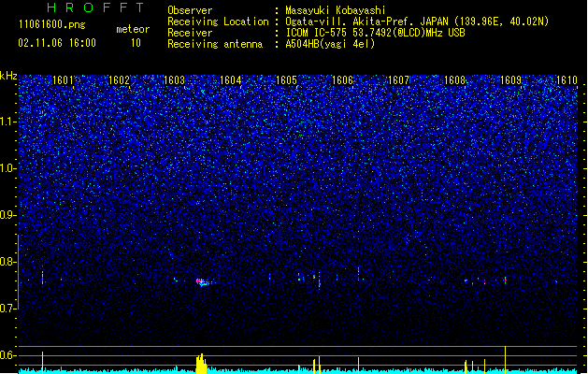Click the 1605 time marker

click(286, 80)
